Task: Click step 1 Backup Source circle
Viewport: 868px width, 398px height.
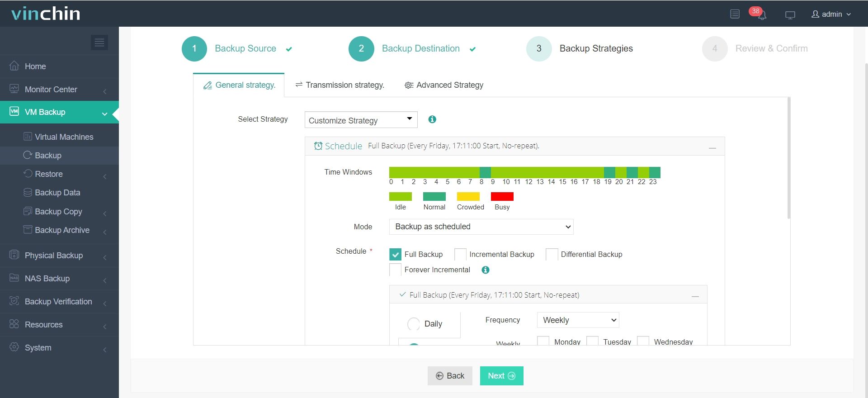Action: click(194, 49)
